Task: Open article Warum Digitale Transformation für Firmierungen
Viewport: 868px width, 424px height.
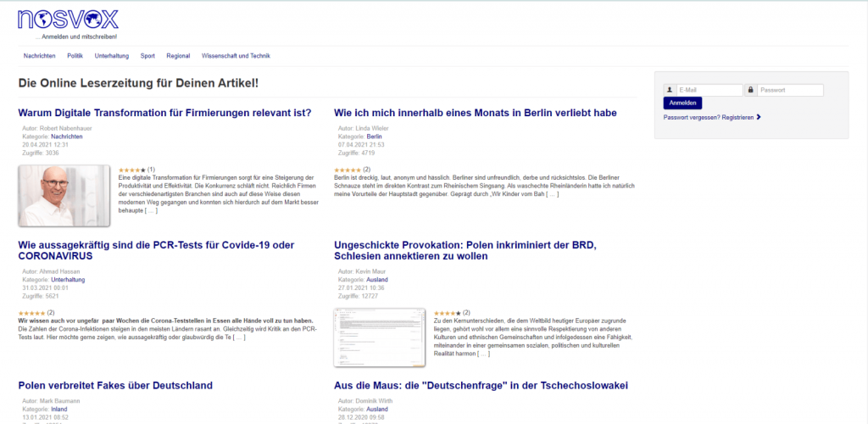Action: pos(165,113)
